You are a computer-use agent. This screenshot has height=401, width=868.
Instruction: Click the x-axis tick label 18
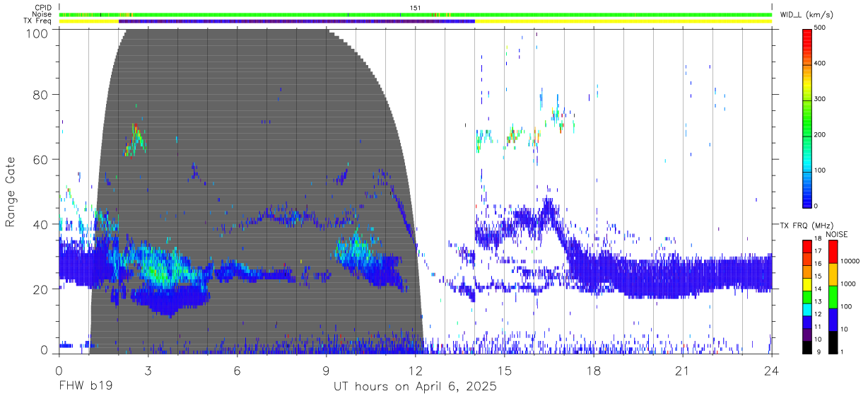click(593, 371)
